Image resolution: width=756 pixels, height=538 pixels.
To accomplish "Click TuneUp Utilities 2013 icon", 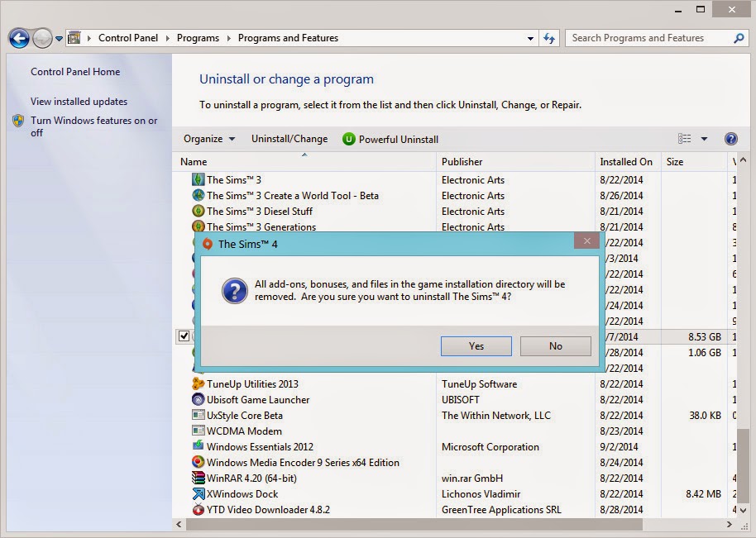I will click(x=199, y=384).
